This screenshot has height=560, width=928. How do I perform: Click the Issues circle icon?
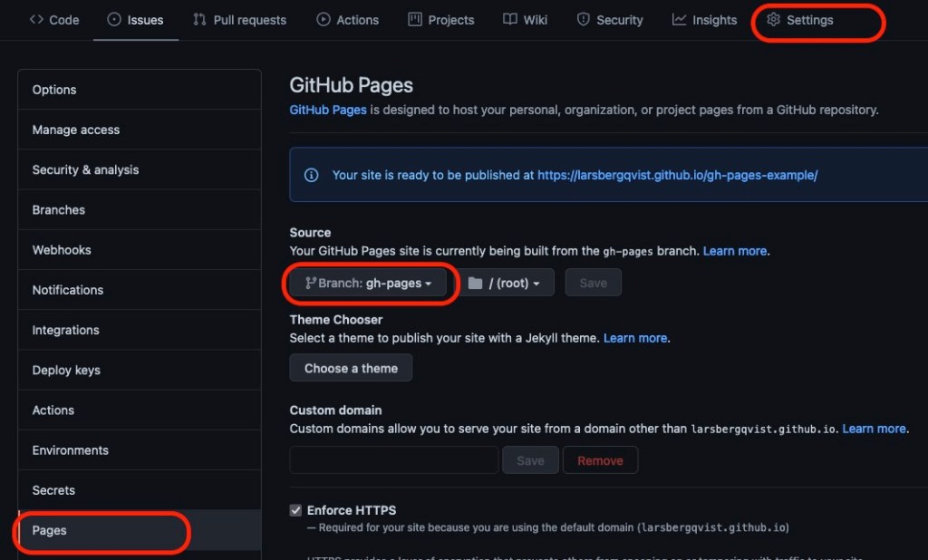(x=114, y=20)
